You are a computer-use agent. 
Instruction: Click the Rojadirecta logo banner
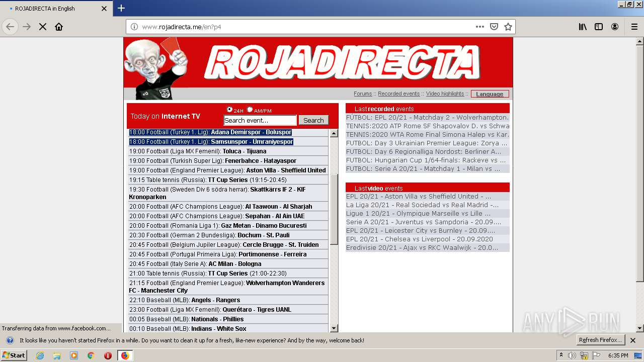point(342,63)
